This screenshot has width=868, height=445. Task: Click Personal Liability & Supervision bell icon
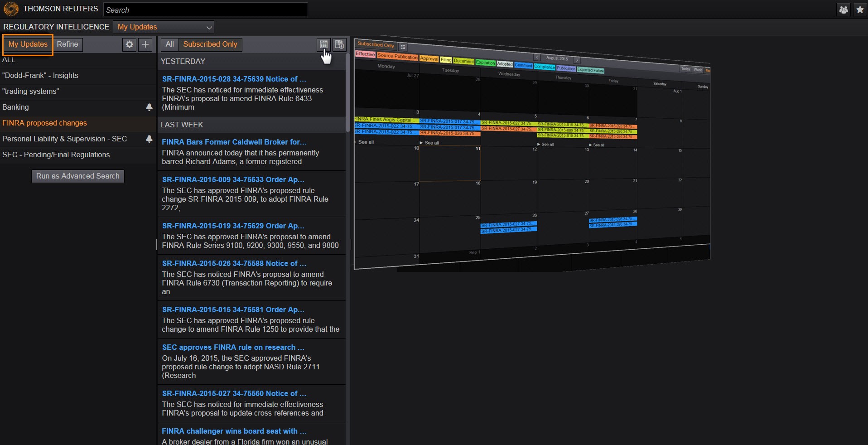(x=149, y=139)
